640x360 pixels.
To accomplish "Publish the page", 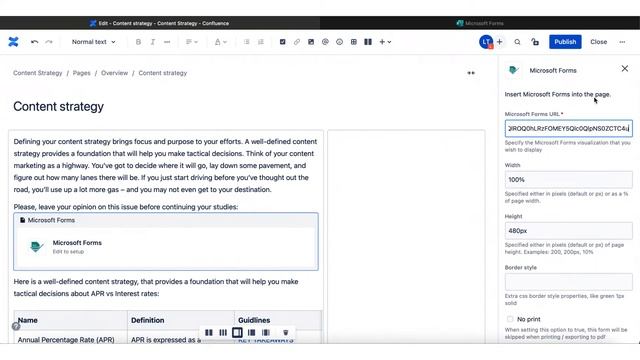I will click(x=565, y=42).
